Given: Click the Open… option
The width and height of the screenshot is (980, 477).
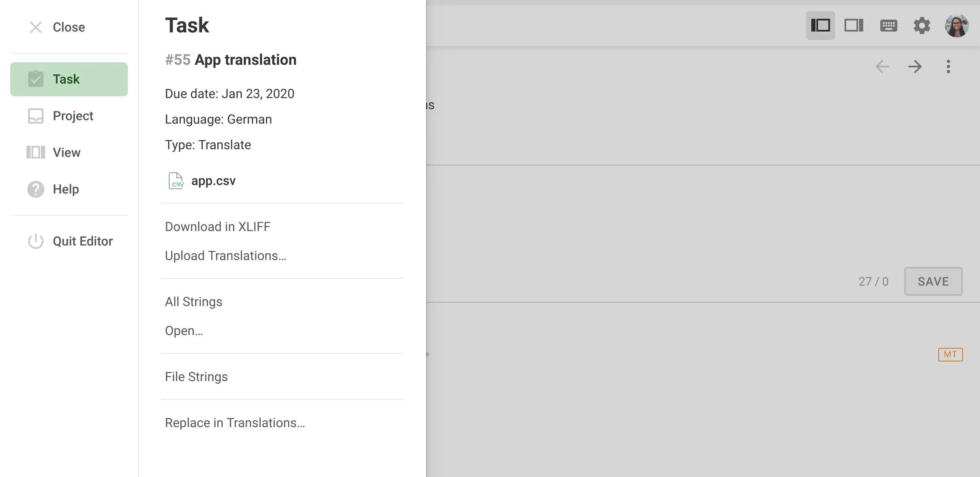Looking at the screenshot, I should [184, 331].
